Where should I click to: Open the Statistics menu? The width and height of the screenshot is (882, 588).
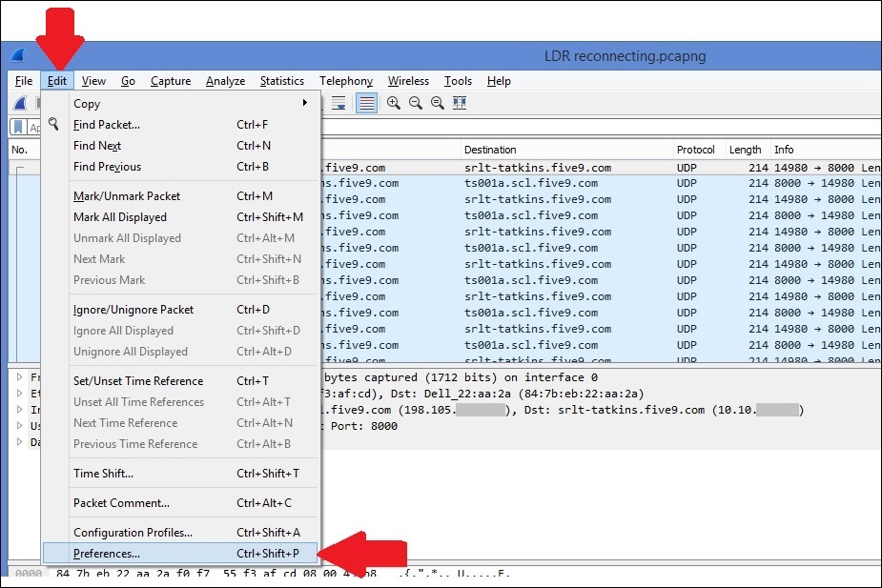282,81
